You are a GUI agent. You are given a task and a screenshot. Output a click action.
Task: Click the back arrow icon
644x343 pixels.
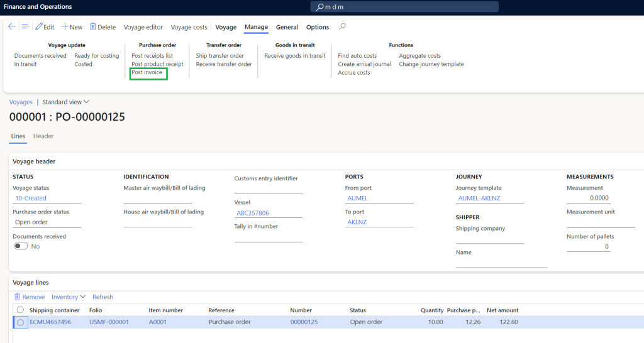click(11, 27)
